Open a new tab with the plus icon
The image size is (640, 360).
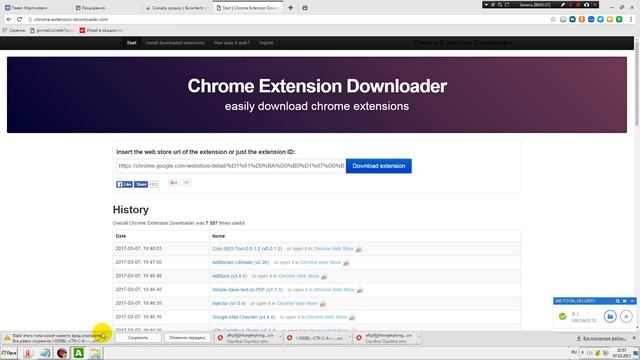click(291, 7)
